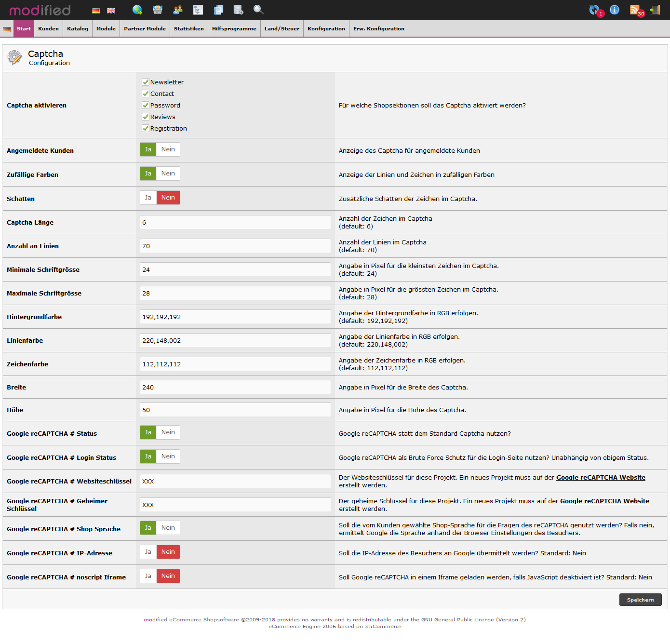The image size is (670, 644).
Task: Open the Katalog menu
Action: [x=78, y=29]
